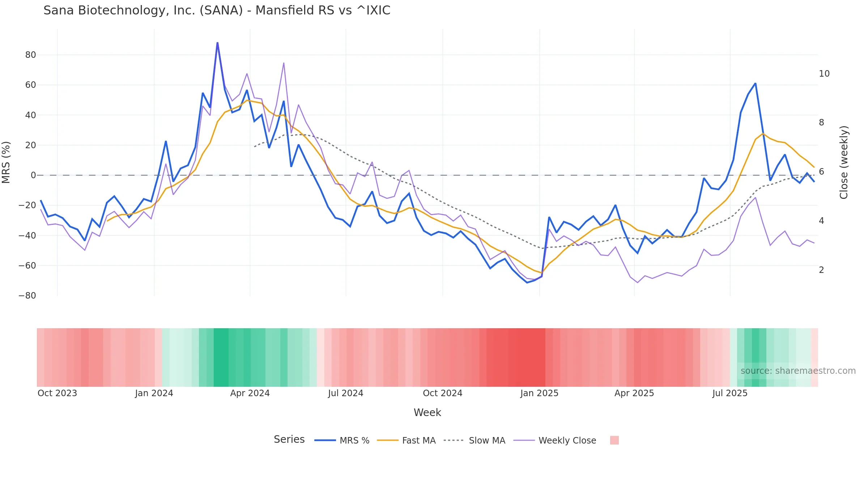The image size is (868, 488).
Task: Click the '40' MRS axis tick
Action: pyautogui.click(x=31, y=115)
